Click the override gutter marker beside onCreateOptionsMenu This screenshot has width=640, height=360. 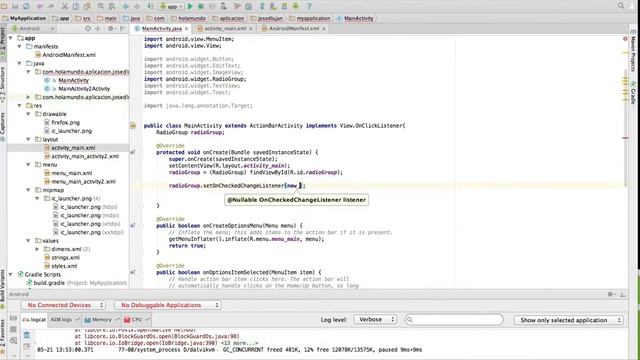pyautogui.click(x=133, y=225)
